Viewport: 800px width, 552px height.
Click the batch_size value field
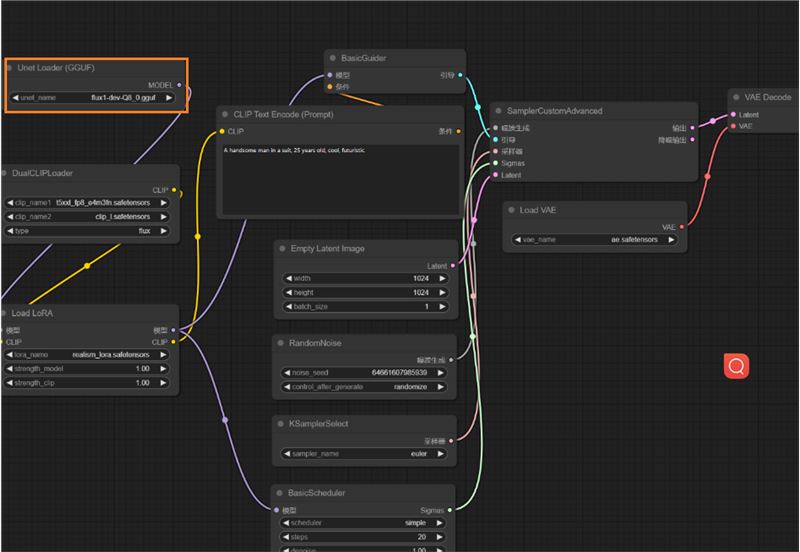(x=365, y=307)
